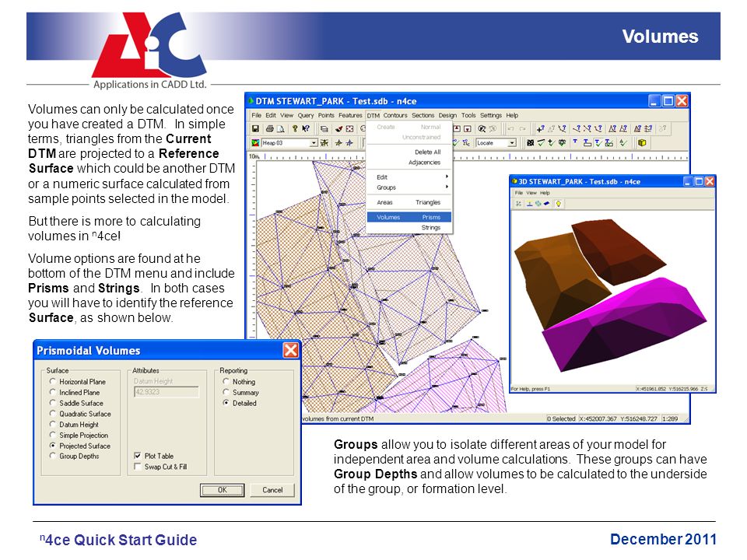Click OK in Prismoidal Volumes dialog
Viewport: 747px width, 560px height.
click(222, 490)
